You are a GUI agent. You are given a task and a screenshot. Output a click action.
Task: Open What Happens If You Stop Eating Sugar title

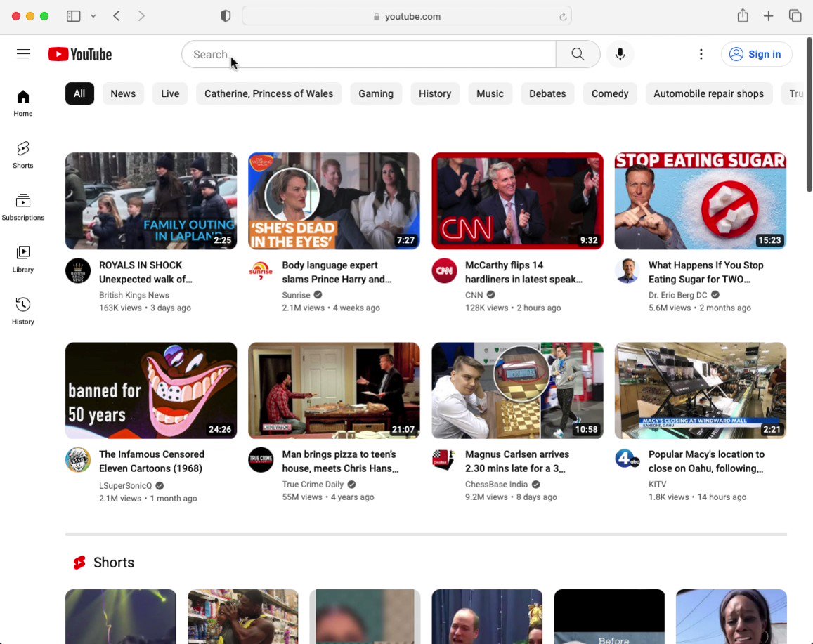tap(705, 272)
